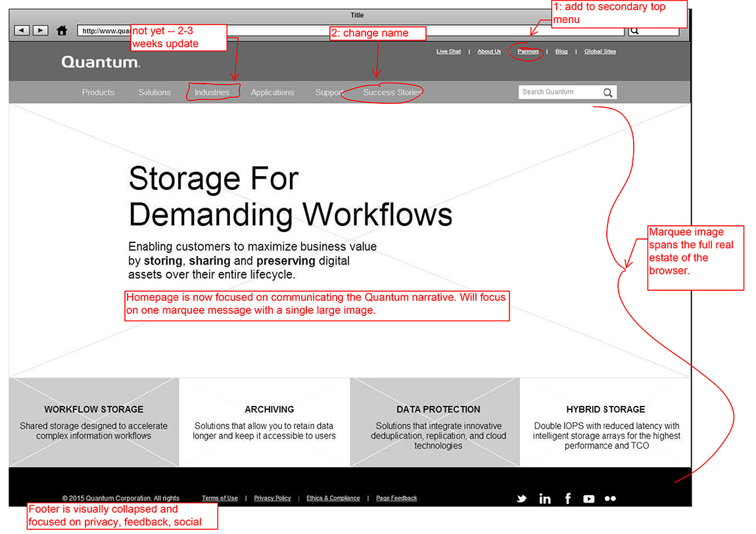Screen dimensions: 756x534
Task: Select the Data Protection card
Action: (x=435, y=422)
